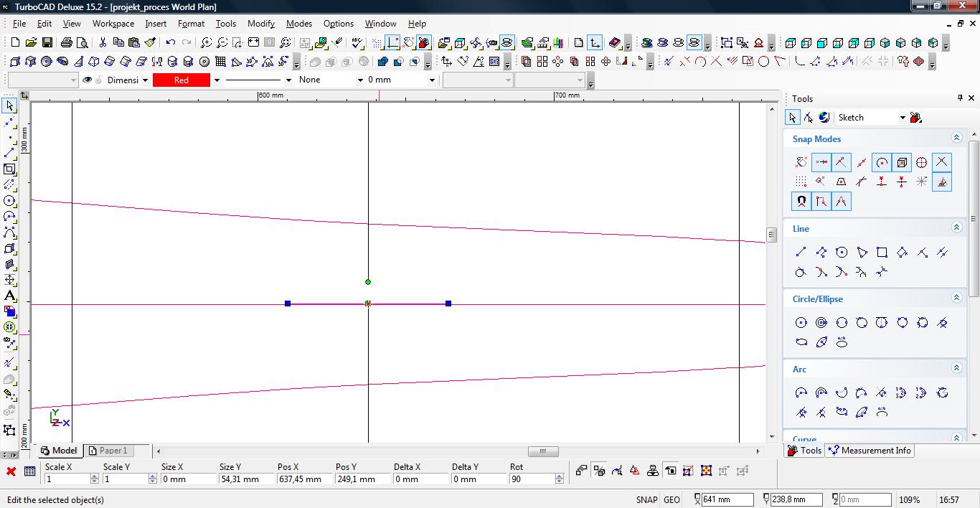Click the Rot input field

click(532, 479)
